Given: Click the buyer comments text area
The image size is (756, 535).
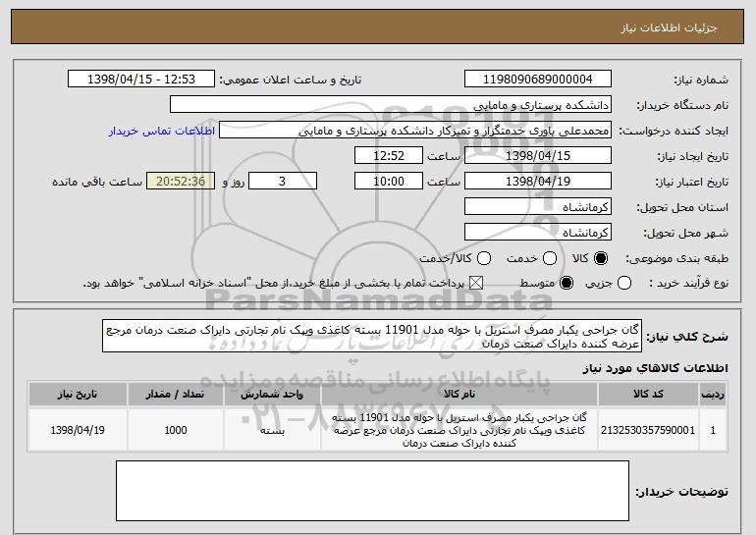Looking at the screenshot, I should point(372,491).
